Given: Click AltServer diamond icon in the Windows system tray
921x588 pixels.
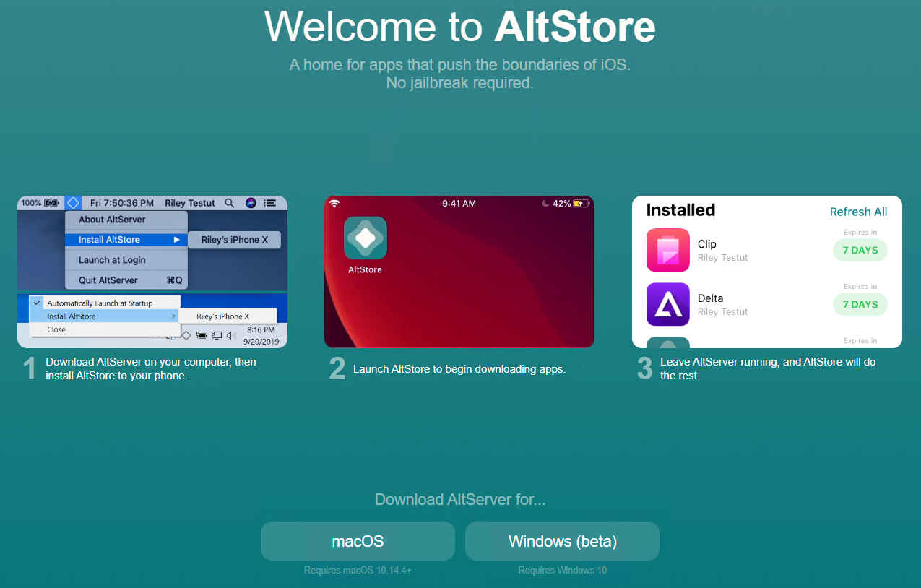Looking at the screenshot, I should click(x=186, y=335).
